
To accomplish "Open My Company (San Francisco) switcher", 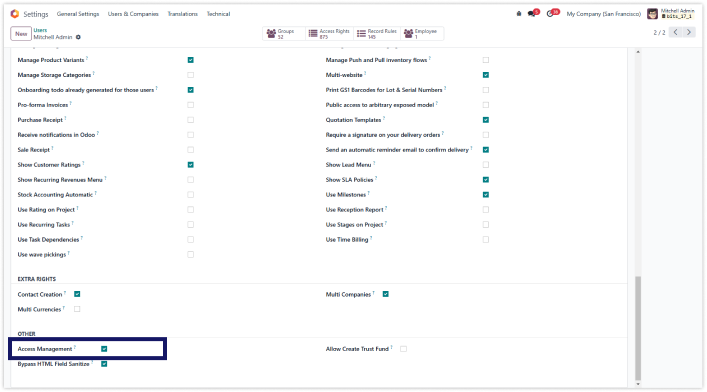I will click(x=604, y=14).
